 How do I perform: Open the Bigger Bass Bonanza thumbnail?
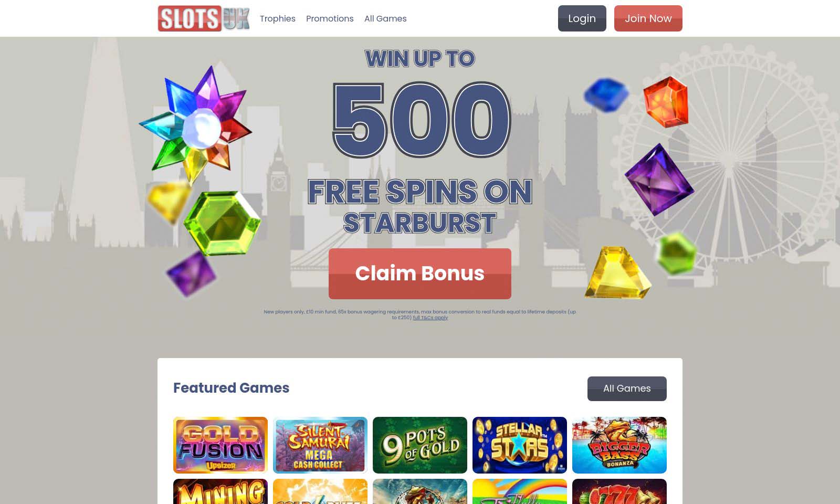tap(619, 445)
